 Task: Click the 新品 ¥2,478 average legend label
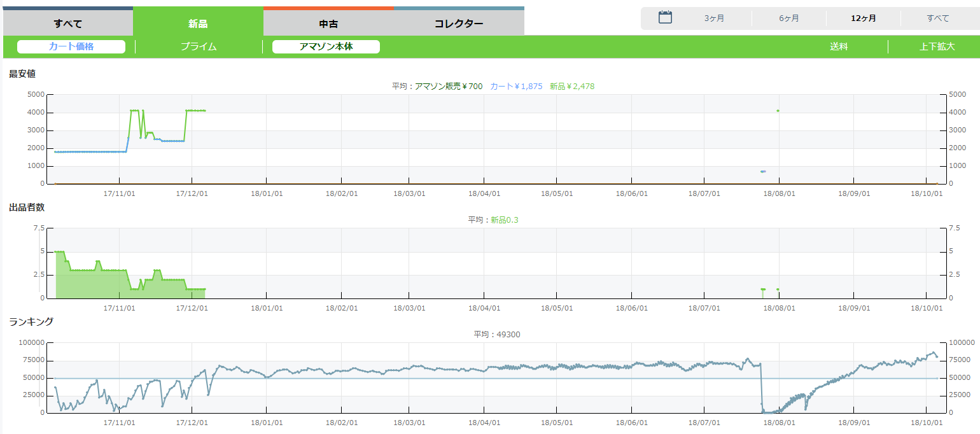click(x=572, y=87)
